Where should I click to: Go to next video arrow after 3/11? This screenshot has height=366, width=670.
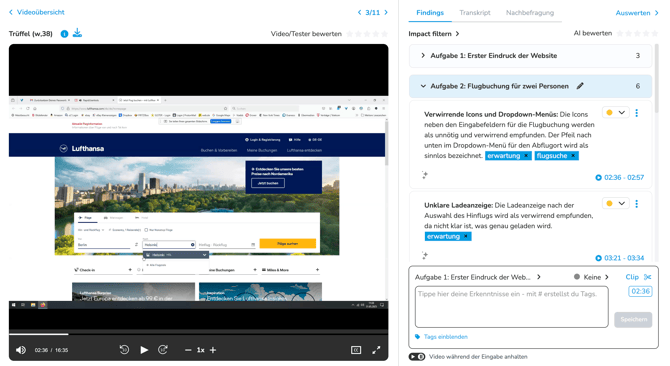tap(386, 12)
